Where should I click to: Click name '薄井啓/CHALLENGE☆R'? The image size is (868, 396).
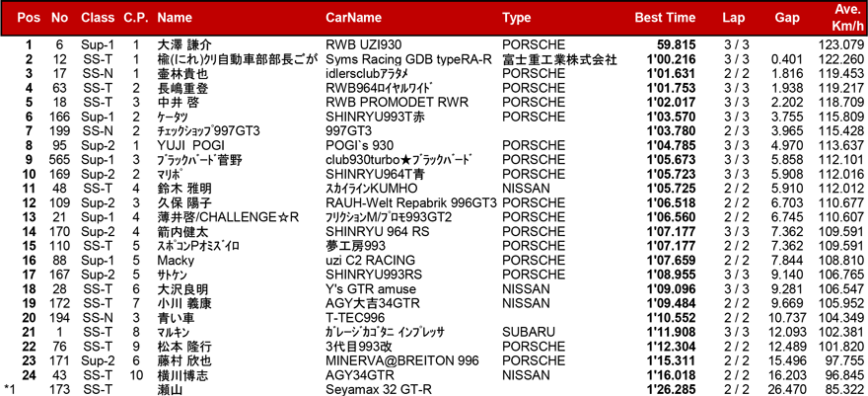tap(228, 218)
